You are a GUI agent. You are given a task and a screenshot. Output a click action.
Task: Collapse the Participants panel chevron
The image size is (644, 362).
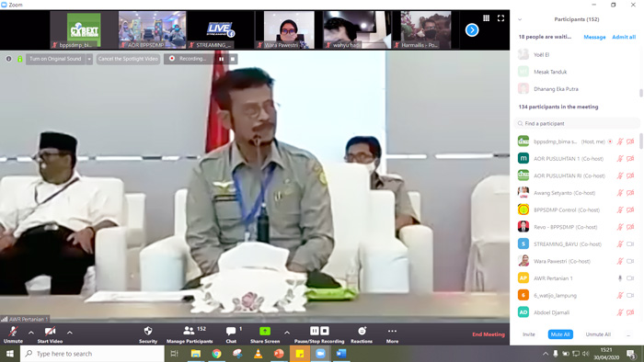520,19
